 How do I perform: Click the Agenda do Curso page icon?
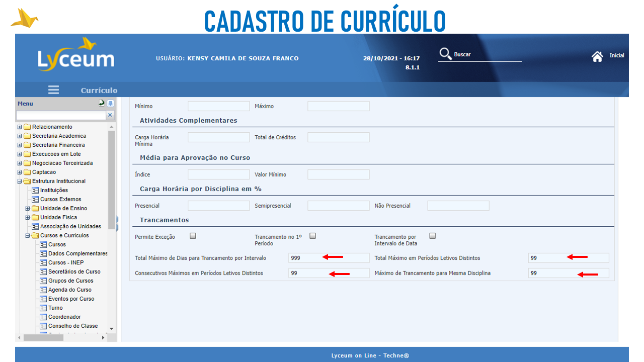click(x=43, y=290)
